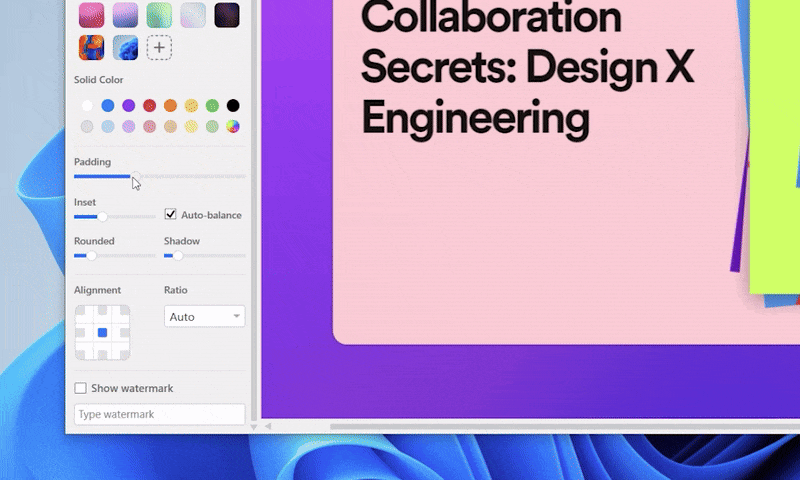800x480 pixels.
Task: Set alignment to the center position
Action: (x=102, y=333)
